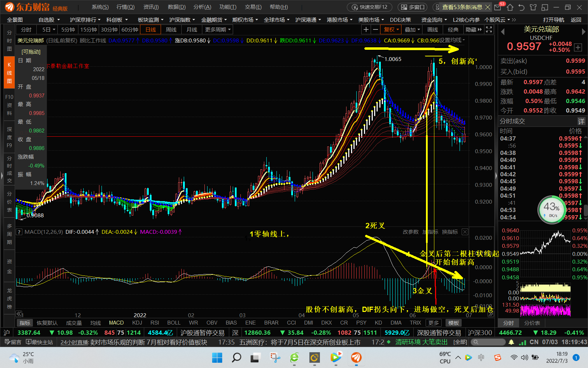This screenshot has width=588, height=368.
Task: Click the left scroll arrow below the chart
Action: click(19, 314)
